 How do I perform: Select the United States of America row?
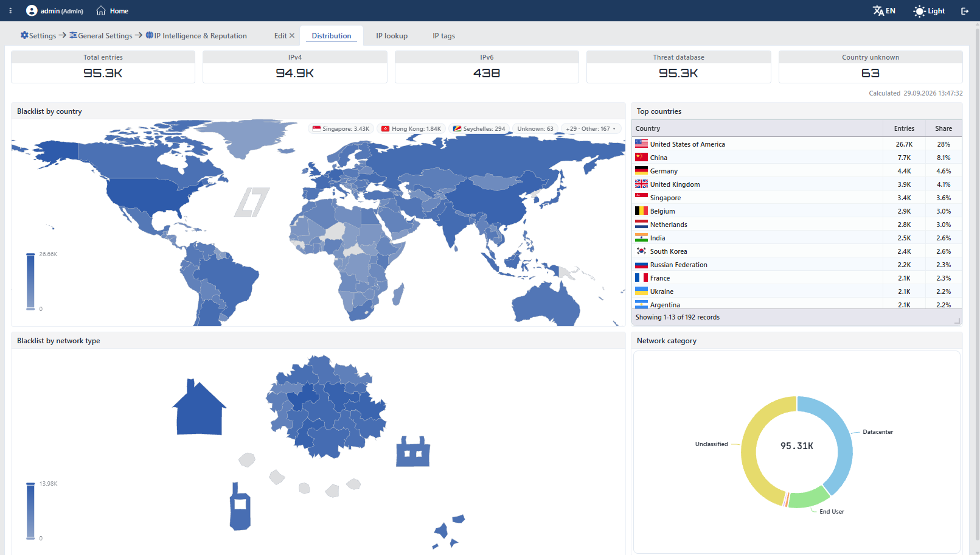click(797, 144)
